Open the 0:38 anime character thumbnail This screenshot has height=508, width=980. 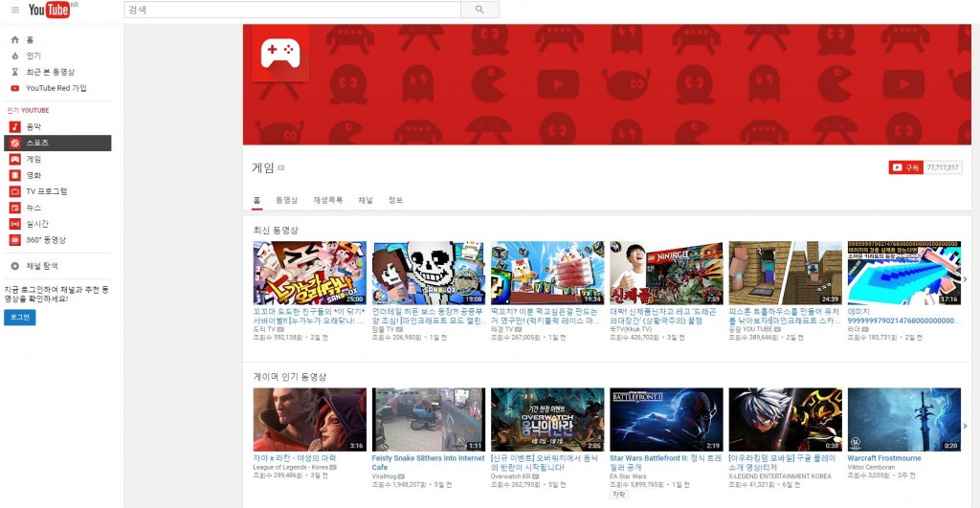(785, 419)
